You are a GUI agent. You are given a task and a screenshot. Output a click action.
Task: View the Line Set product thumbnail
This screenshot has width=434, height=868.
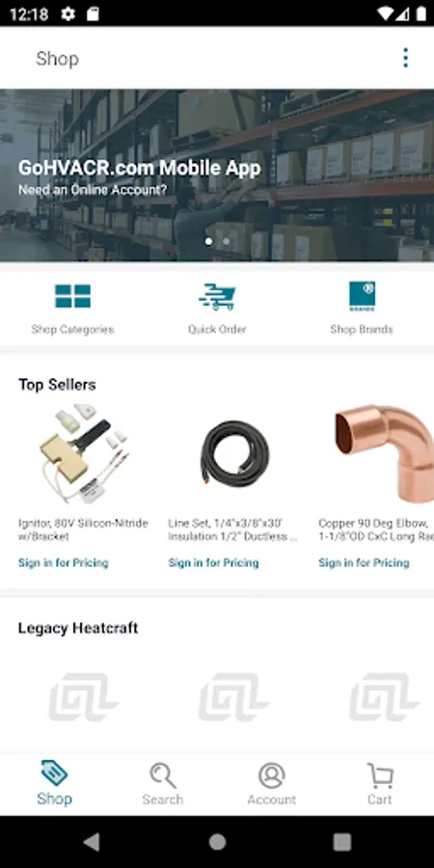click(x=234, y=454)
